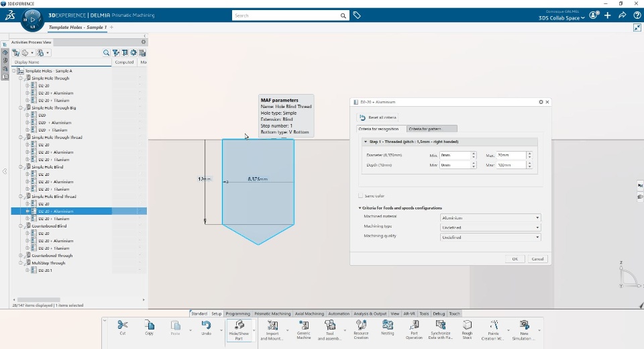Open the user profile icon
Viewport: 644px width, 349px height.
pyautogui.click(x=594, y=15)
